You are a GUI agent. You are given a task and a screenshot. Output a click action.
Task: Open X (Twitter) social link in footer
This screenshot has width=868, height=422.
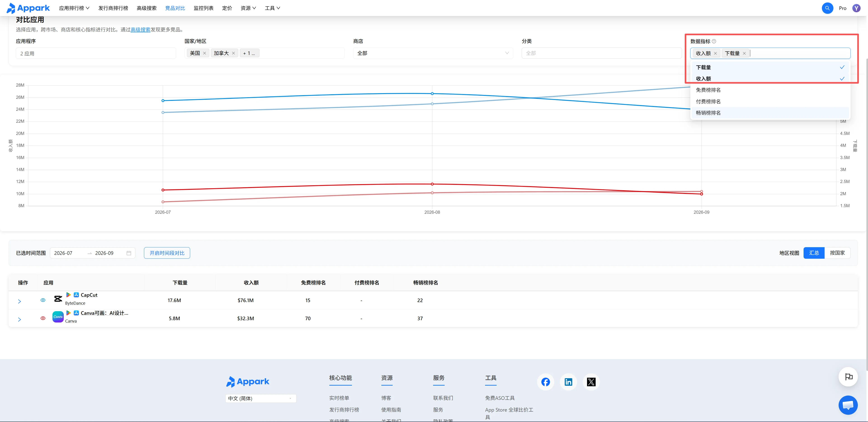click(591, 382)
